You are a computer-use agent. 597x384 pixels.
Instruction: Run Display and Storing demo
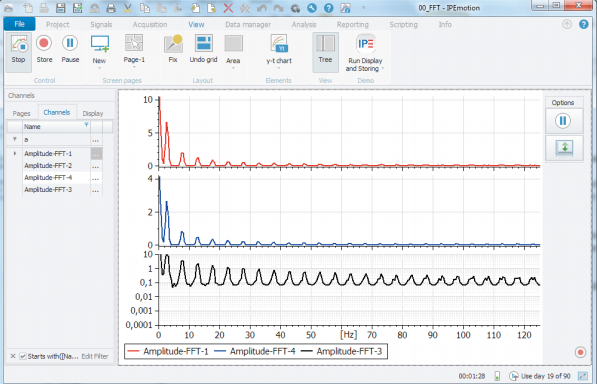pyautogui.click(x=365, y=53)
